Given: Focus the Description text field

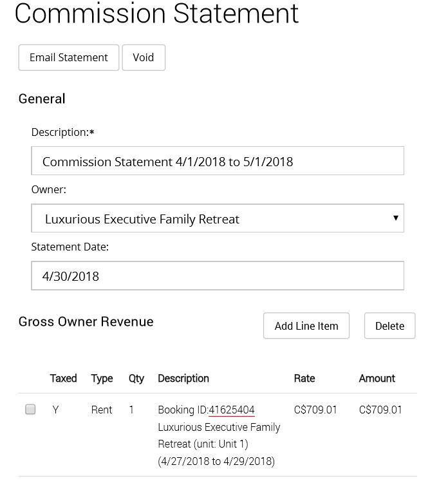Looking at the screenshot, I should point(218,161).
